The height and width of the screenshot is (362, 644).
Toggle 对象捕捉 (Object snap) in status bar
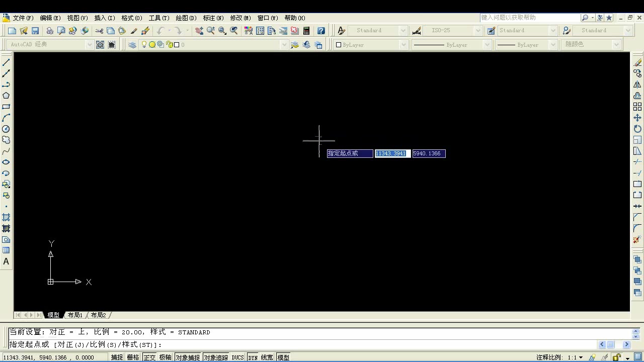[x=188, y=357]
